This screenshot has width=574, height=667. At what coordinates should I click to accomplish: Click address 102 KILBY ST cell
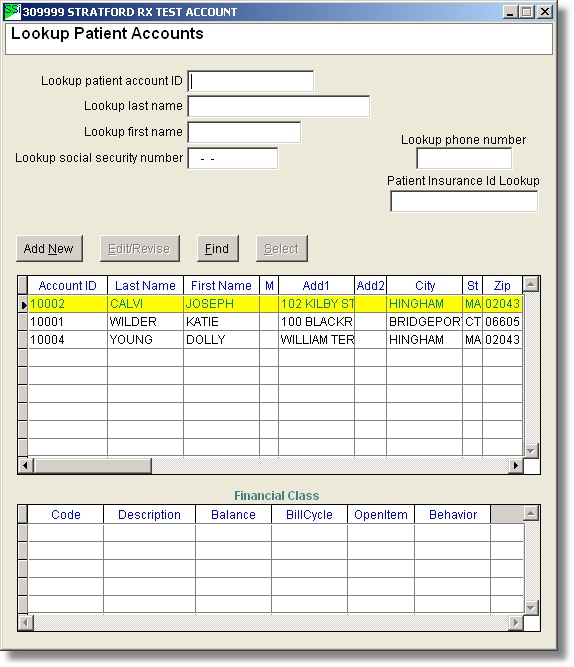pos(316,304)
